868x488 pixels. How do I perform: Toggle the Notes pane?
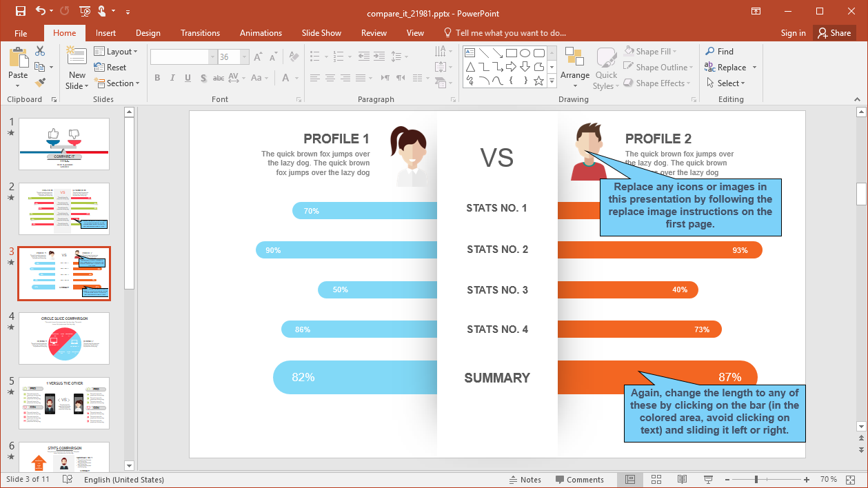pyautogui.click(x=525, y=480)
